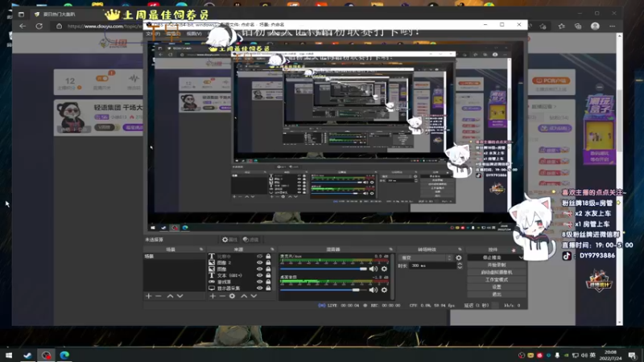Toggle the lock on the 图像 2 source
Viewport: 644px width, 362px height.
coord(268,263)
